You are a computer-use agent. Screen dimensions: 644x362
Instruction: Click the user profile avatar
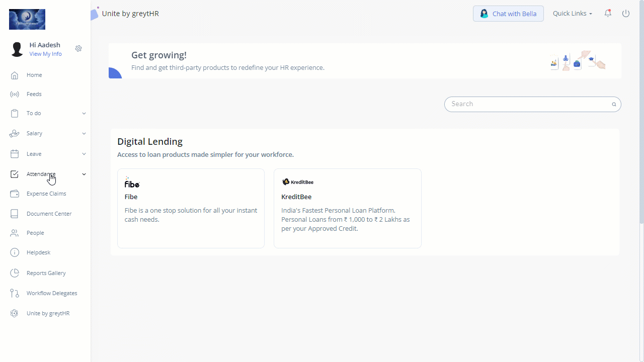point(17,49)
